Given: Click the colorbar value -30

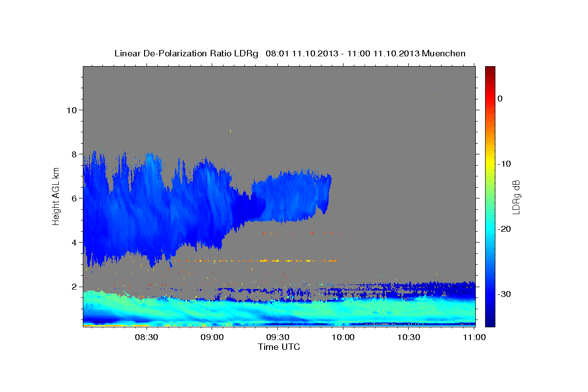Looking at the screenshot, I should point(503,294).
